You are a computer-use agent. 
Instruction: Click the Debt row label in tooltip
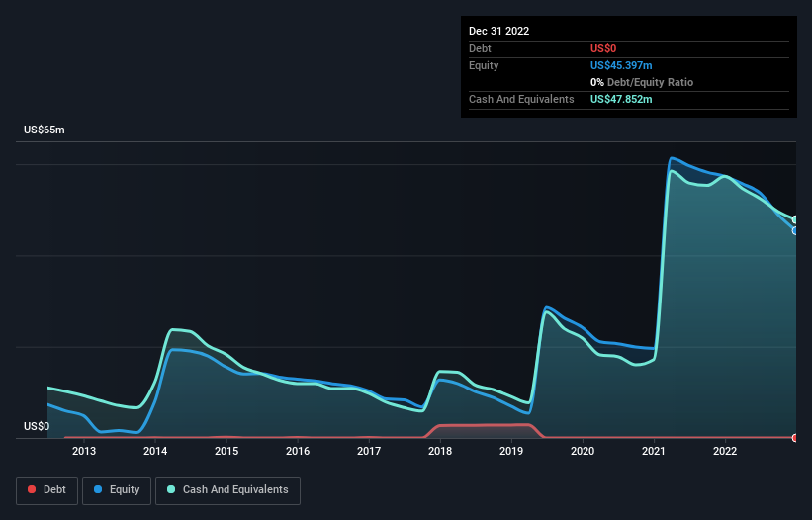(x=480, y=48)
